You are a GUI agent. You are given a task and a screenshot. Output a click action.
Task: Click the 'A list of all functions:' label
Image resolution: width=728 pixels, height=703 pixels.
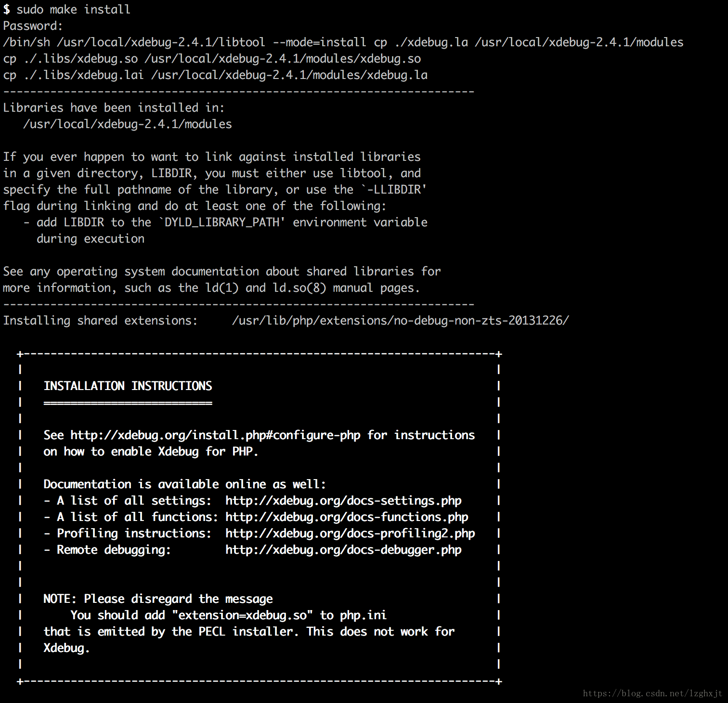point(137,517)
